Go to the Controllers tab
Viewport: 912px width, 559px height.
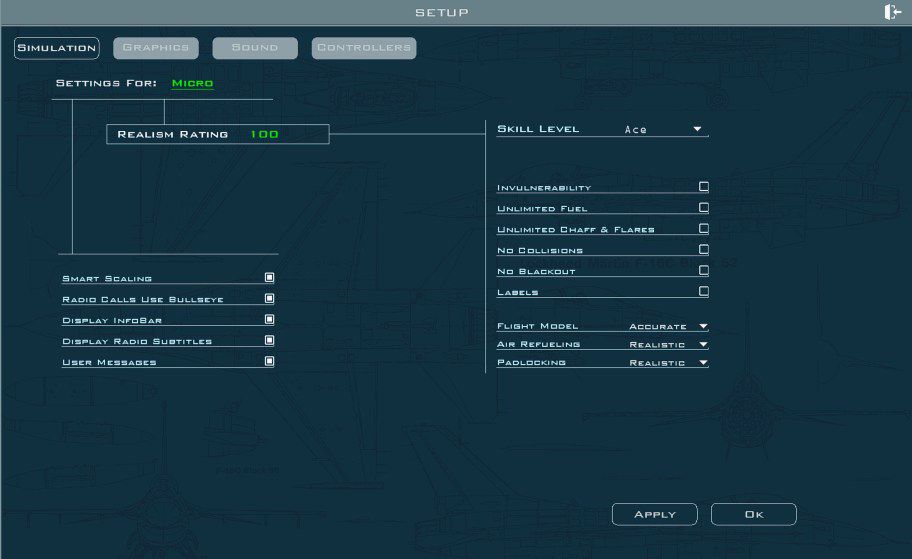point(363,48)
